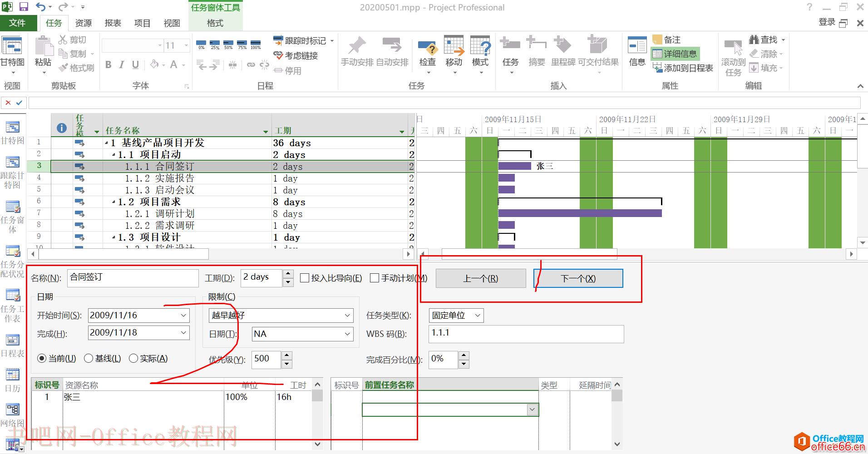868x454 pixels.
Task: Select the Current (当前) radio button
Action: (42, 359)
